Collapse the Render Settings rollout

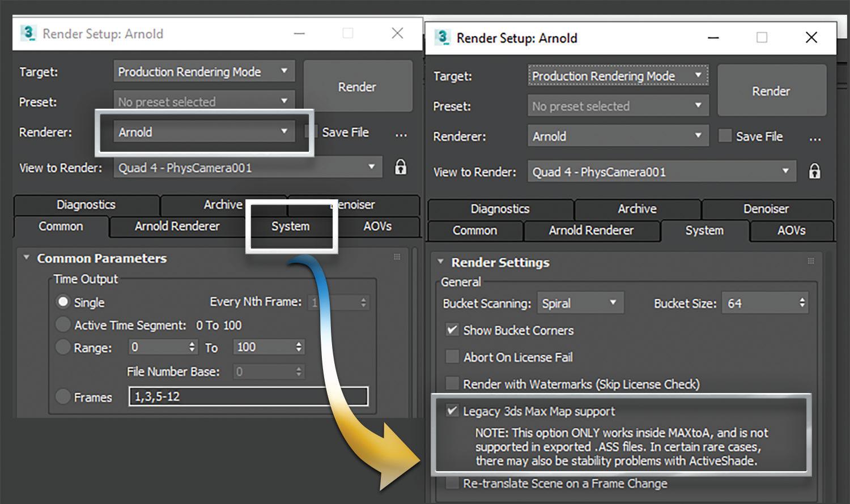pyautogui.click(x=440, y=262)
